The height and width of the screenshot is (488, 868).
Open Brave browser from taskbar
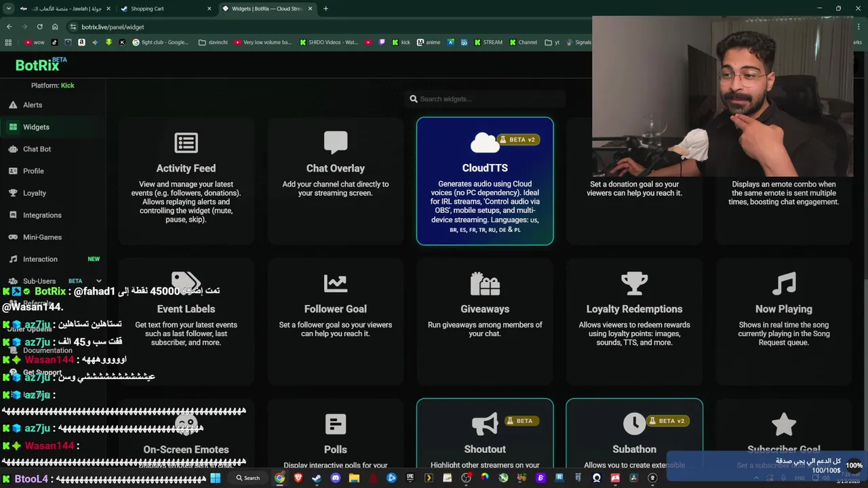click(298, 478)
